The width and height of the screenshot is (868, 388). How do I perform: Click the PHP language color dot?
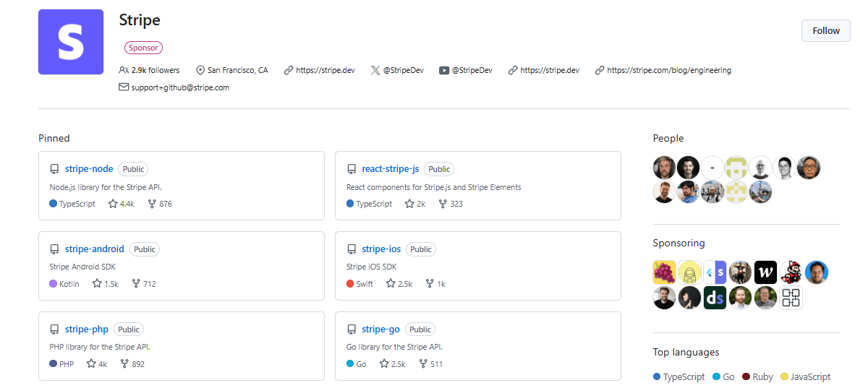point(53,364)
